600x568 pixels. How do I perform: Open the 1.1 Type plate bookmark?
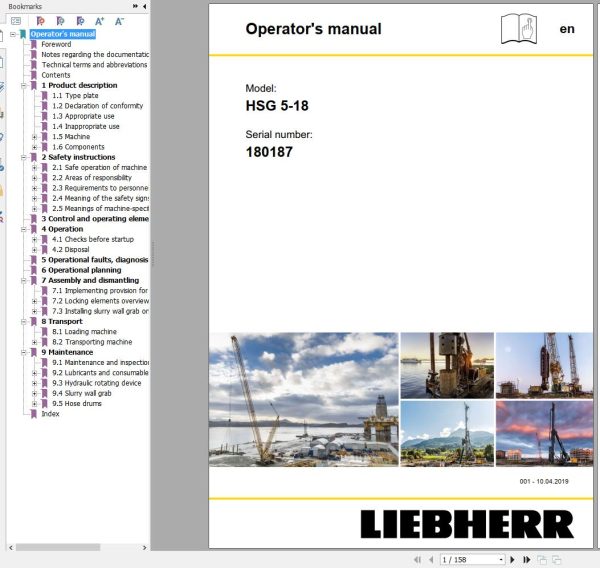coord(75,96)
